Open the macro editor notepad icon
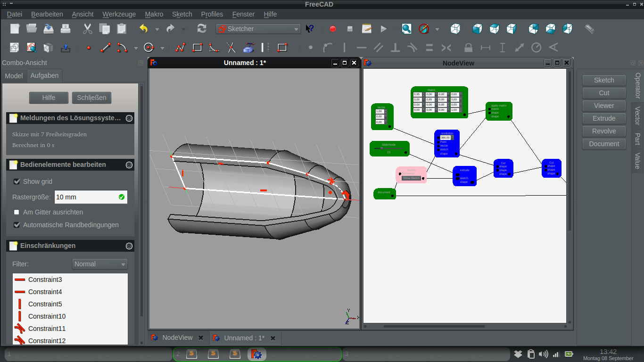 [367, 29]
